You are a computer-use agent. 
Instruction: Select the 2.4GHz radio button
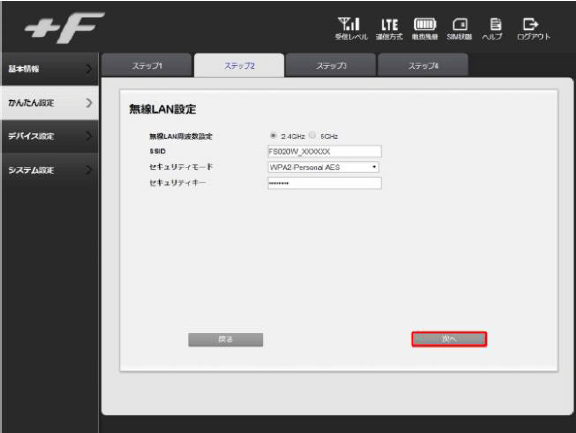pos(273,136)
